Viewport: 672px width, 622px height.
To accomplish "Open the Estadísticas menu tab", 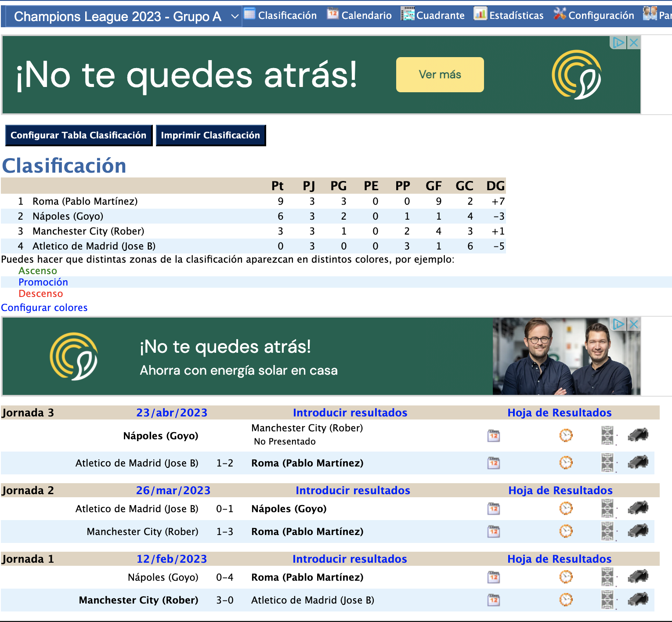I will (509, 15).
